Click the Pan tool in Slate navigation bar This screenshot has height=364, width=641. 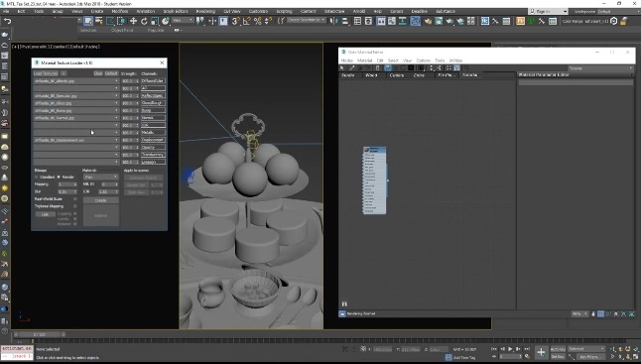[x=593, y=313]
